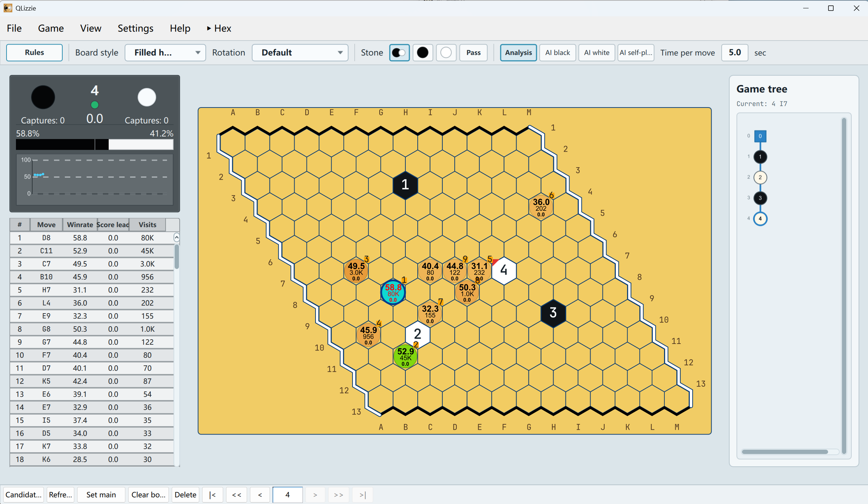Play candidate move 36.0
The height and width of the screenshot is (504, 868).
coord(541,207)
